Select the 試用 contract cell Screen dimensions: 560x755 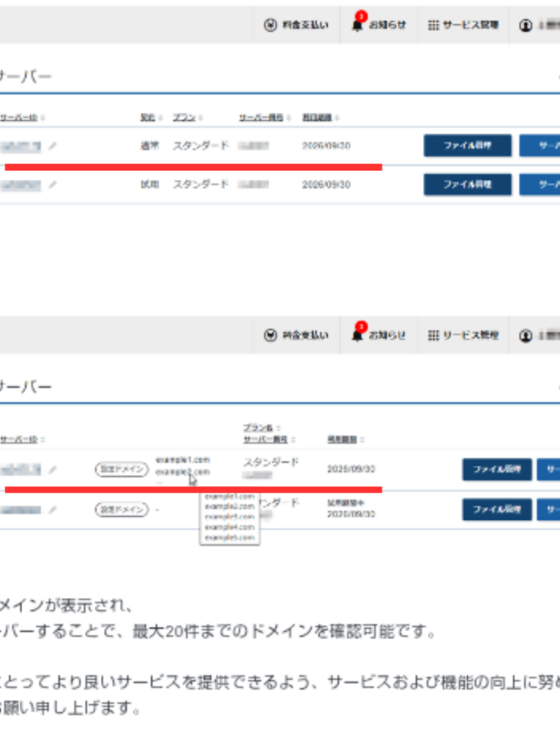[150, 184]
